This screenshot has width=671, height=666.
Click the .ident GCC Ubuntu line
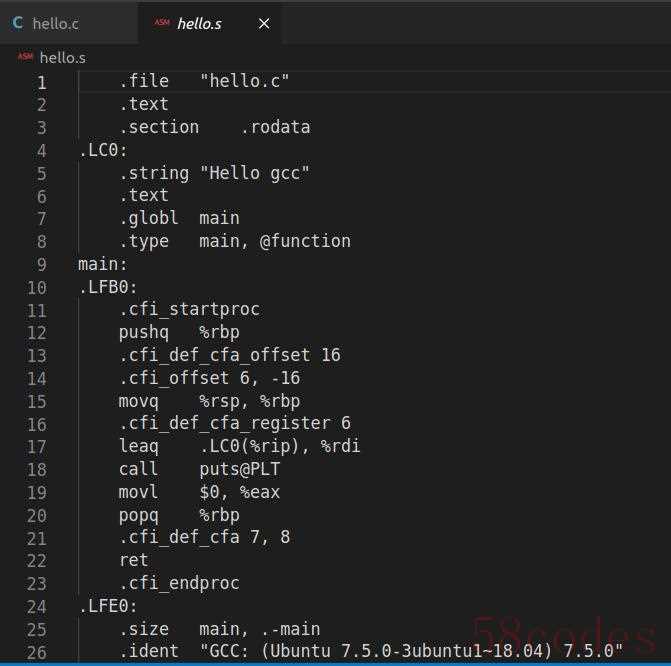(x=371, y=651)
